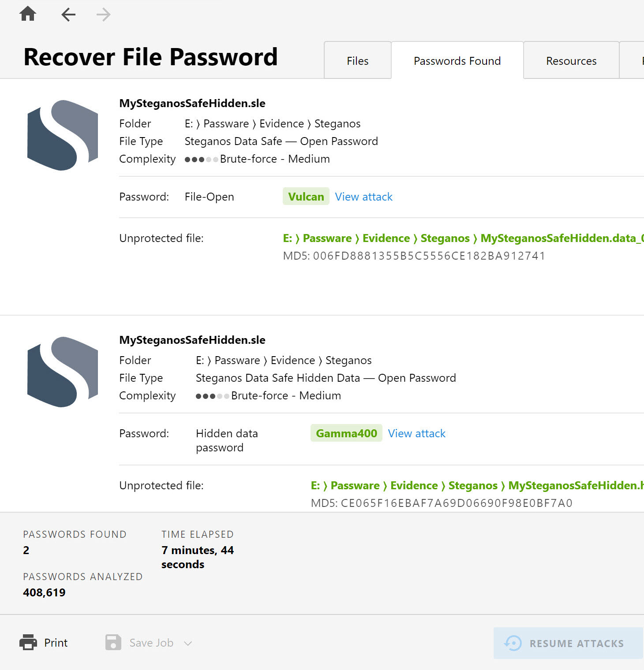The height and width of the screenshot is (670, 644).
Task: Click the Vulcan password badge
Action: click(306, 197)
